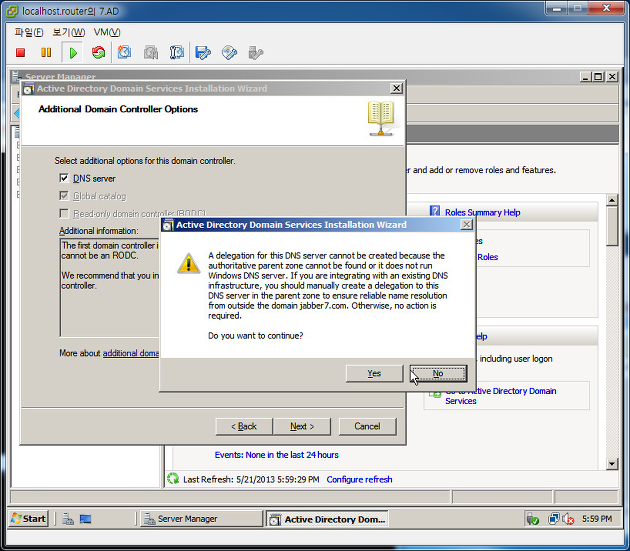Viewport: 630px width, 551px height.
Task: Click the security shield tray icon
Action: (533, 519)
